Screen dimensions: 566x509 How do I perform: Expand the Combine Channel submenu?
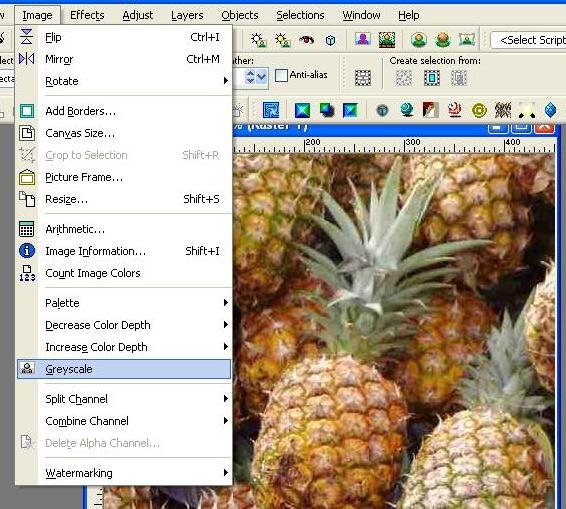pyautogui.click(x=123, y=421)
